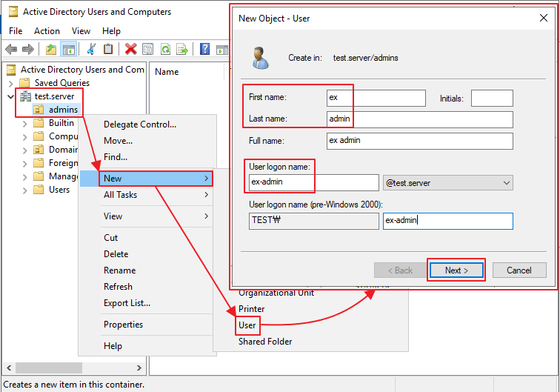The height and width of the screenshot is (392, 560).
Task: Click the Last name input field
Action: pyautogui.click(x=420, y=119)
